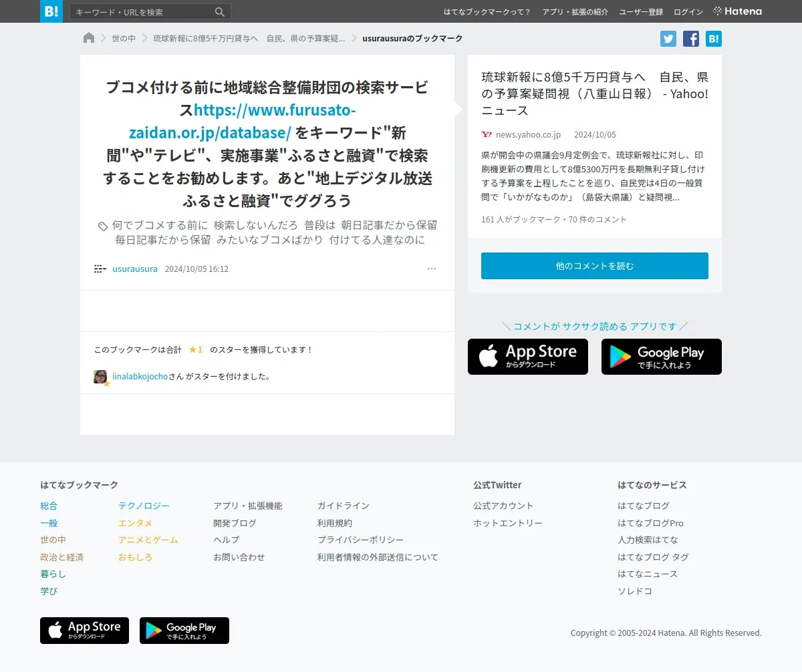Open footer 利用規約 link
This screenshot has height=672, width=802.
tap(335, 523)
